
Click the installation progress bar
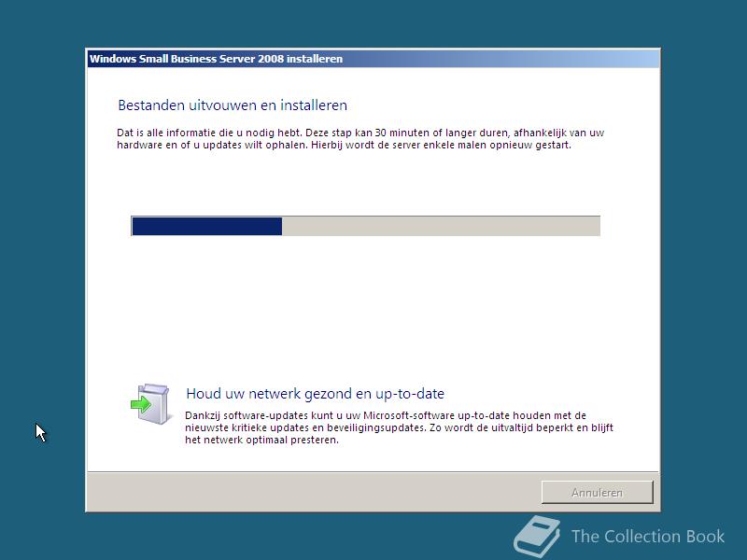point(365,226)
